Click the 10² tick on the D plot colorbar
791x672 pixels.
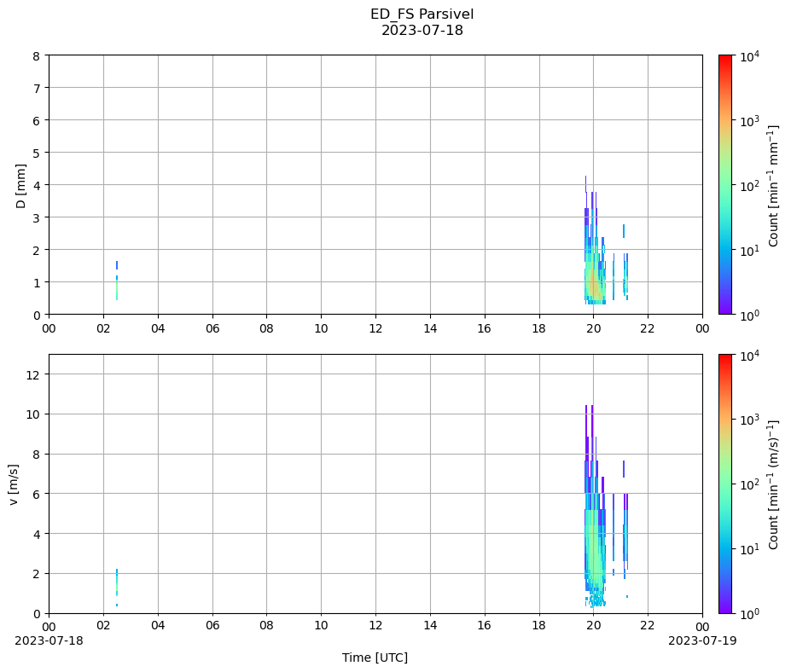[749, 186]
